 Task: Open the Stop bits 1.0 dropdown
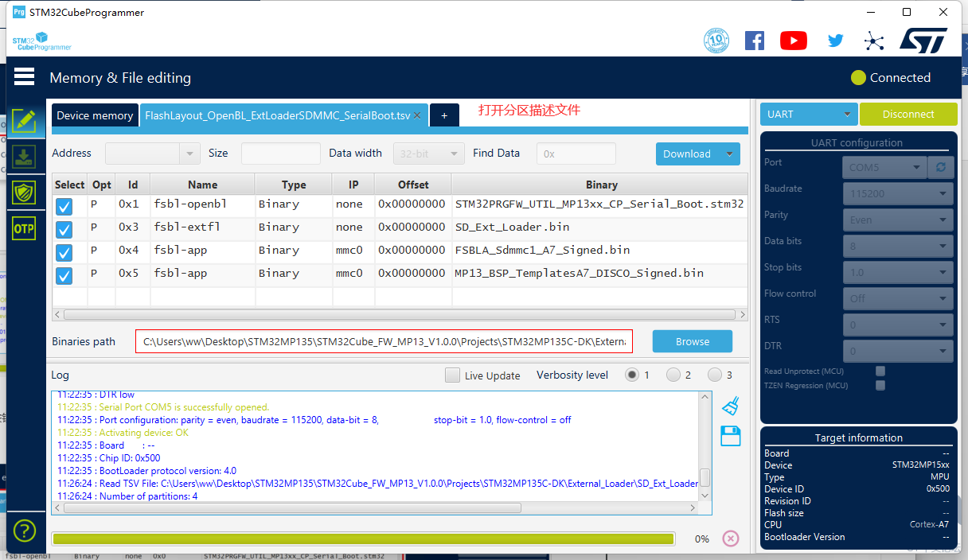898,272
